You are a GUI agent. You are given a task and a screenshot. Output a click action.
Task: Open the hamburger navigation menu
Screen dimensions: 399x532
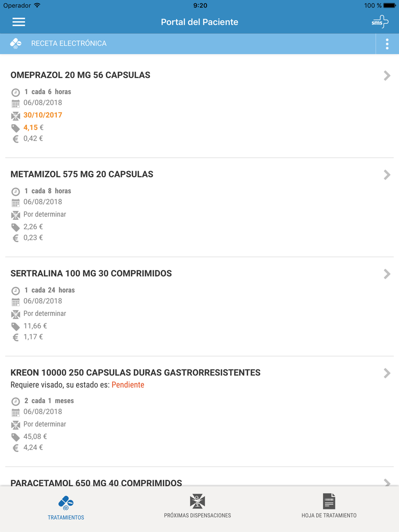(19, 22)
